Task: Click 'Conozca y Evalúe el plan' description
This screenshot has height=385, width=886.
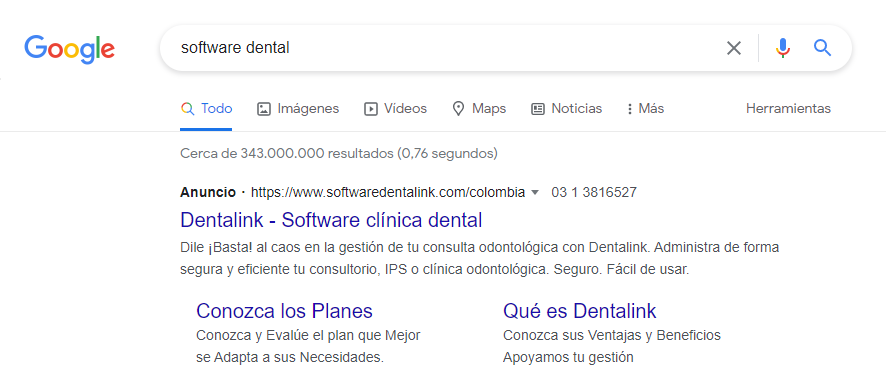Action: pos(308,347)
